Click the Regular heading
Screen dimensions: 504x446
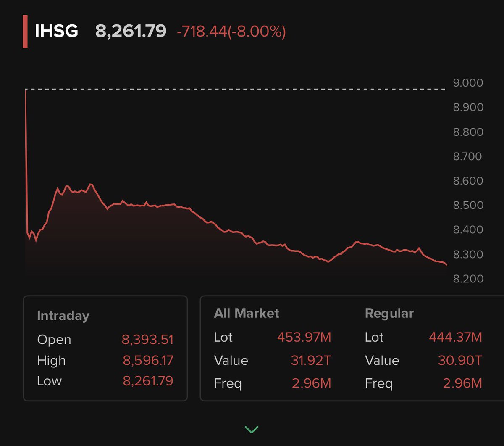389,313
